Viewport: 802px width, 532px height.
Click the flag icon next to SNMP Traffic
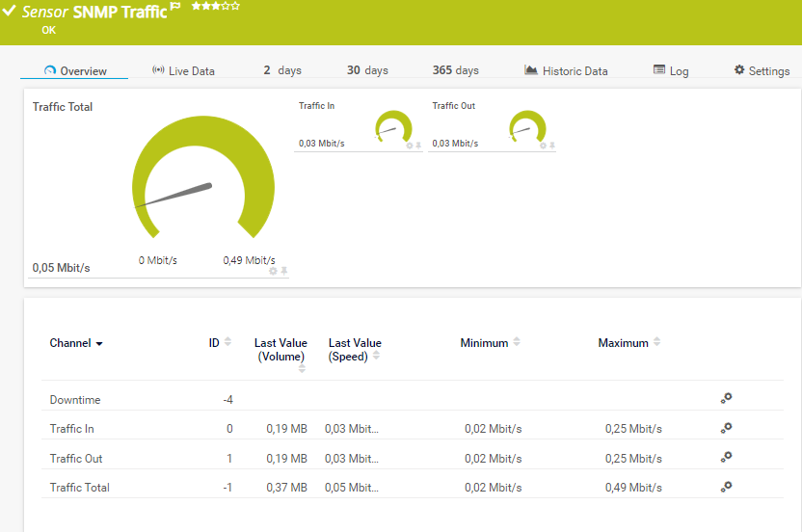tap(175, 7)
